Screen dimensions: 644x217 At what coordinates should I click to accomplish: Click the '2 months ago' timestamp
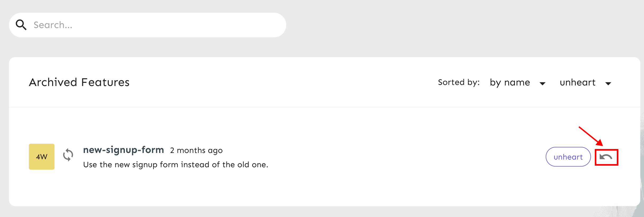click(196, 150)
